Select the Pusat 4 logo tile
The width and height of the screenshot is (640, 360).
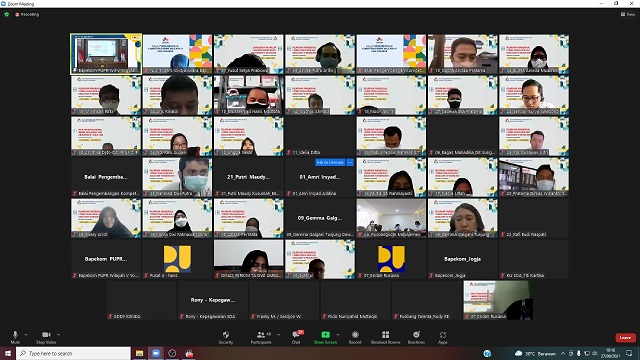(177, 259)
